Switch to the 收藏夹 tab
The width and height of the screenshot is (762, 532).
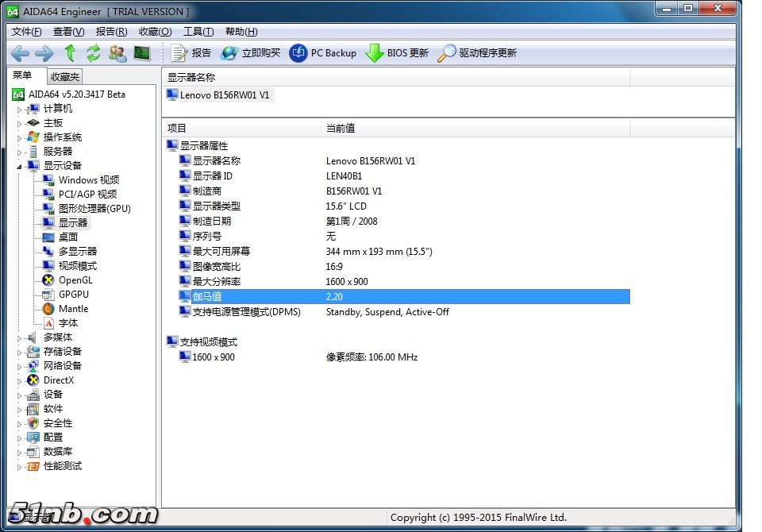coord(64,76)
